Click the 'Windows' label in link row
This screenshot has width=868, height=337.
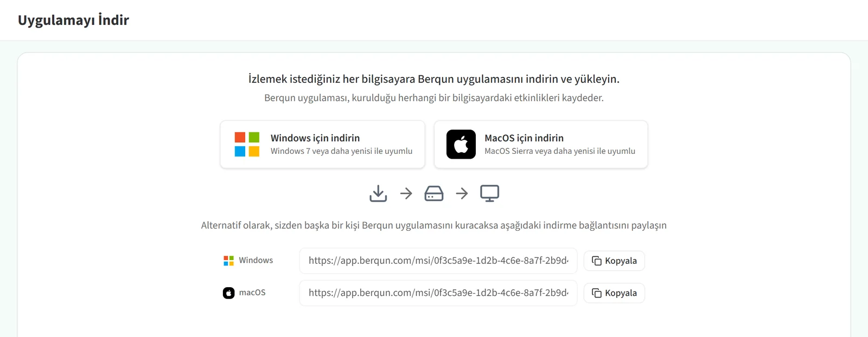[x=256, y=261]
